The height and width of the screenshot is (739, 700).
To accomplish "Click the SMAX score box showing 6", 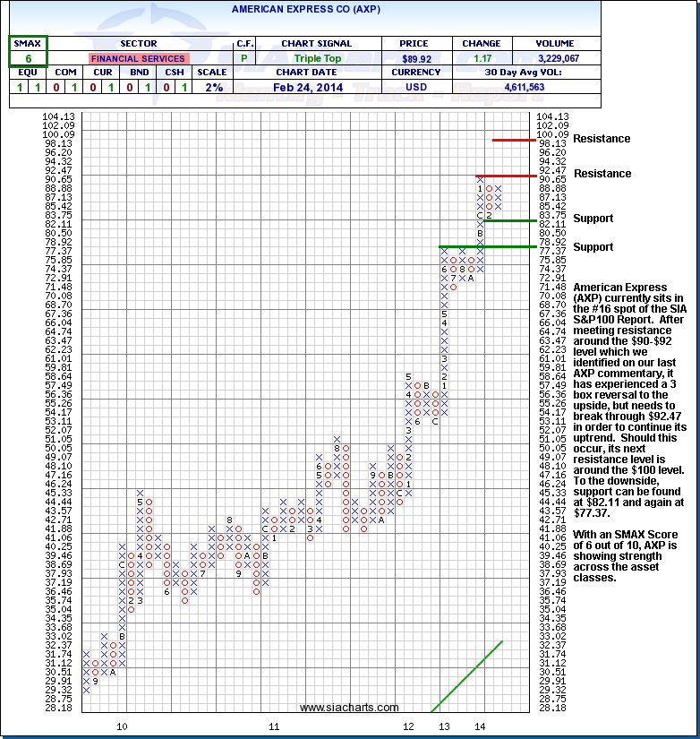I will (x=29, y=58).
